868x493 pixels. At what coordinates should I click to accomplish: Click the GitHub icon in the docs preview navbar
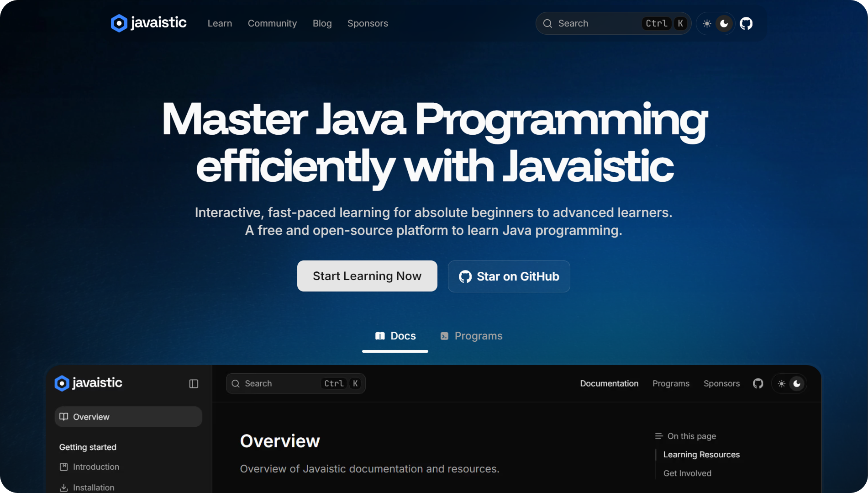coord(758,383)
